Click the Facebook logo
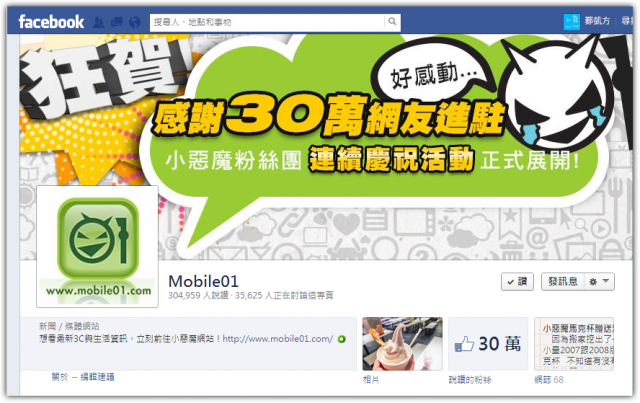The width and height of the screenshot is (640, 403). [51, 22]
